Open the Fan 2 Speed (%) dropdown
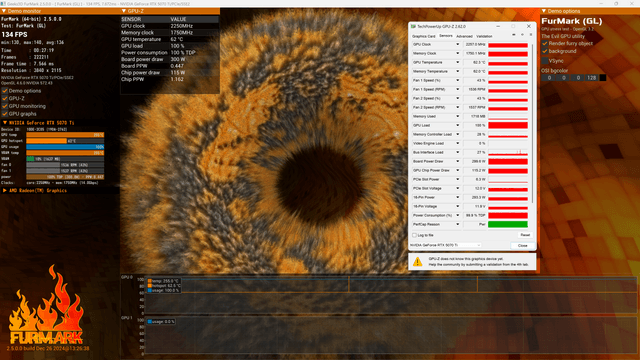640x360 pixels. click(x=457, y=98)
